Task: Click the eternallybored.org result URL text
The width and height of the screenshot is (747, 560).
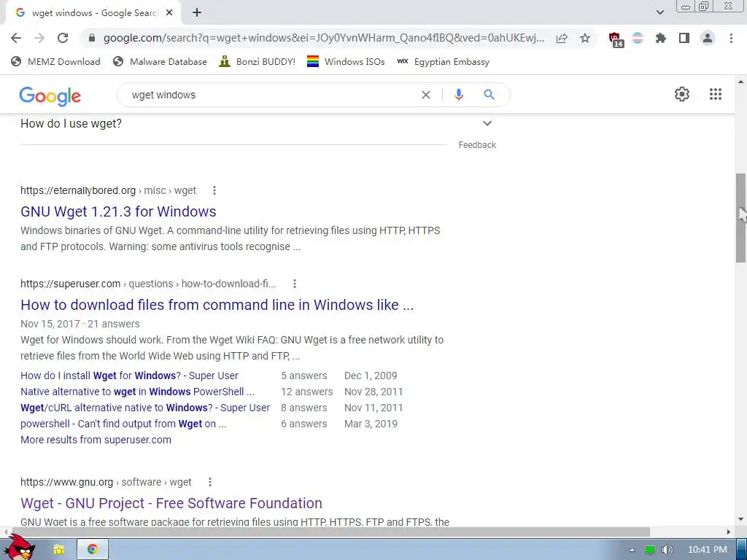Action: pyautogui.click(x=108, y=190)
